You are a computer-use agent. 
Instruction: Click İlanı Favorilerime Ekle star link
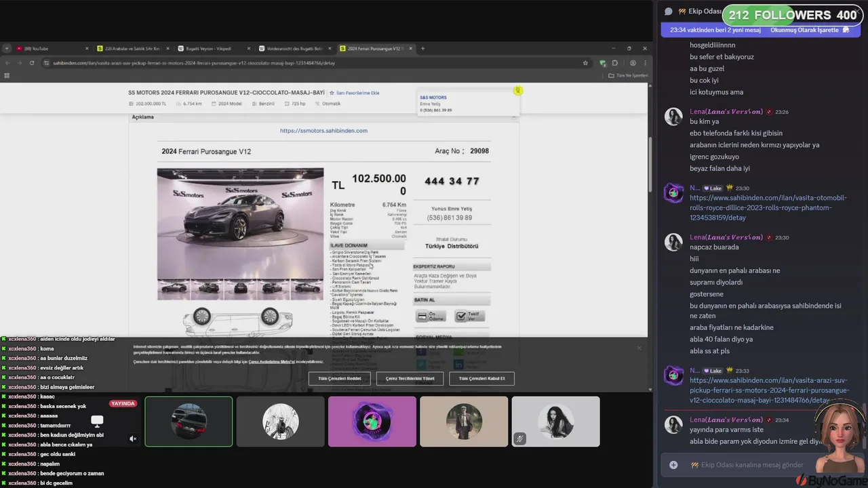pos(354,93)
